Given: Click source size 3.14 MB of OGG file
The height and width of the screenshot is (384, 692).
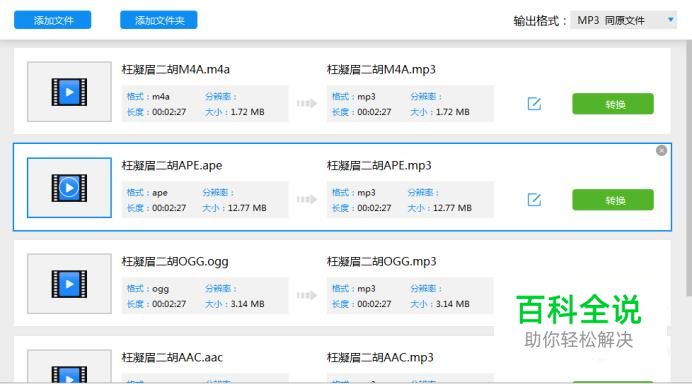Looking at the screenshot, I should click(248, 304).
